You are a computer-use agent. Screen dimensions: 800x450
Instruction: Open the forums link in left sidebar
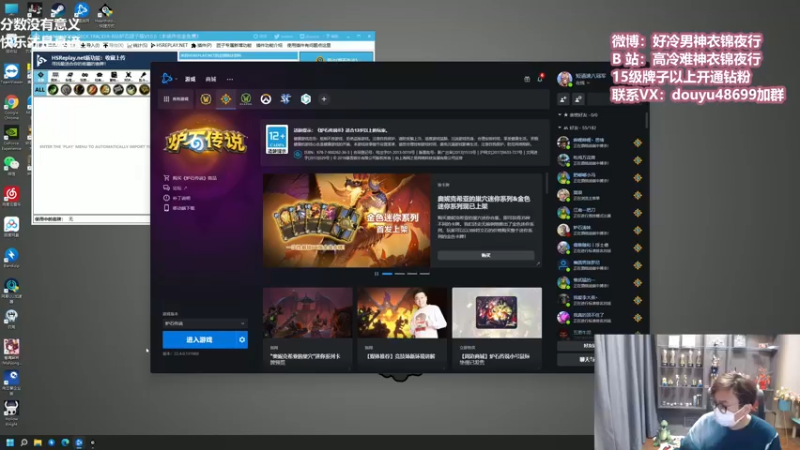(175, 188)
